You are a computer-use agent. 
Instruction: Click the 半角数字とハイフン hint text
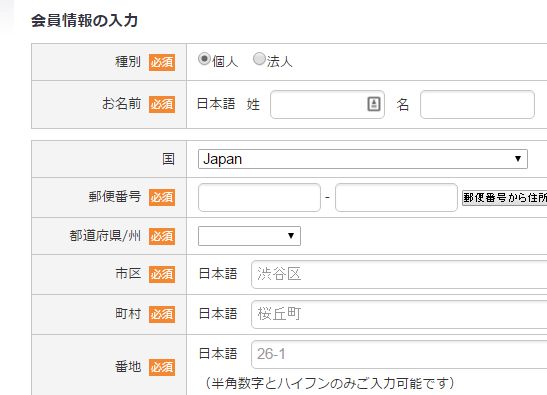(330, 383)
